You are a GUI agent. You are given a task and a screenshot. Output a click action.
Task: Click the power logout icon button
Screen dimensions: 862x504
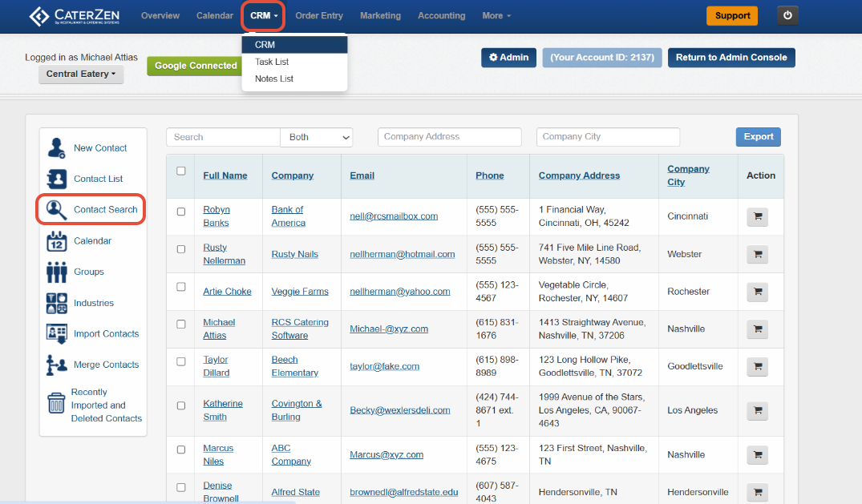point(787,15)
